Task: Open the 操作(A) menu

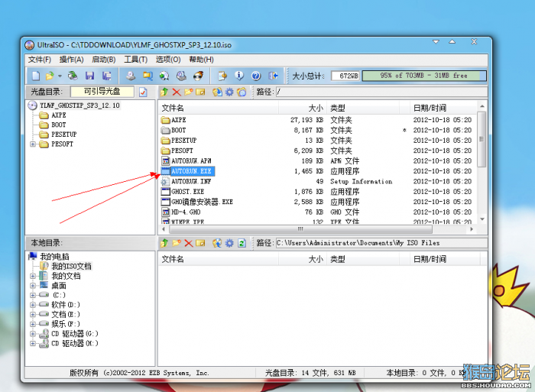Action: 71,60
